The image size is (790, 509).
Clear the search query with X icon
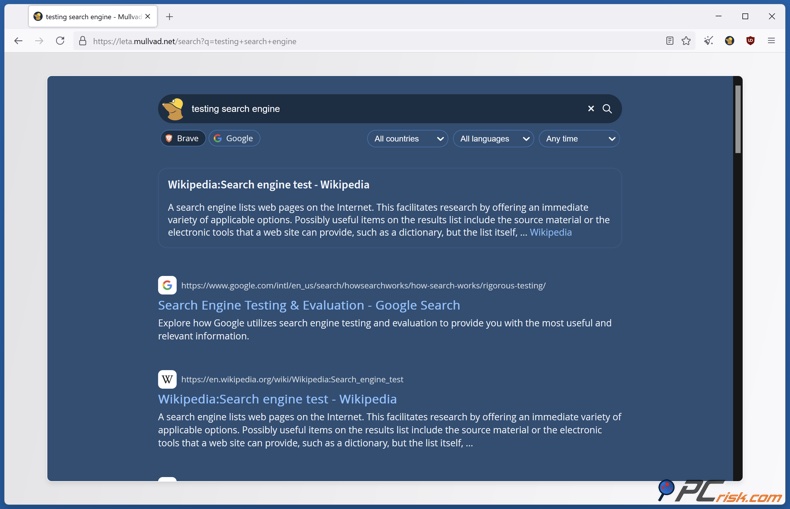591,109
